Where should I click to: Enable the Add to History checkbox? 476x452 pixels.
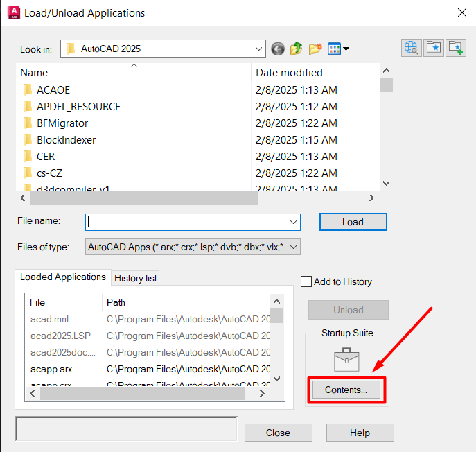coord(306,281)
